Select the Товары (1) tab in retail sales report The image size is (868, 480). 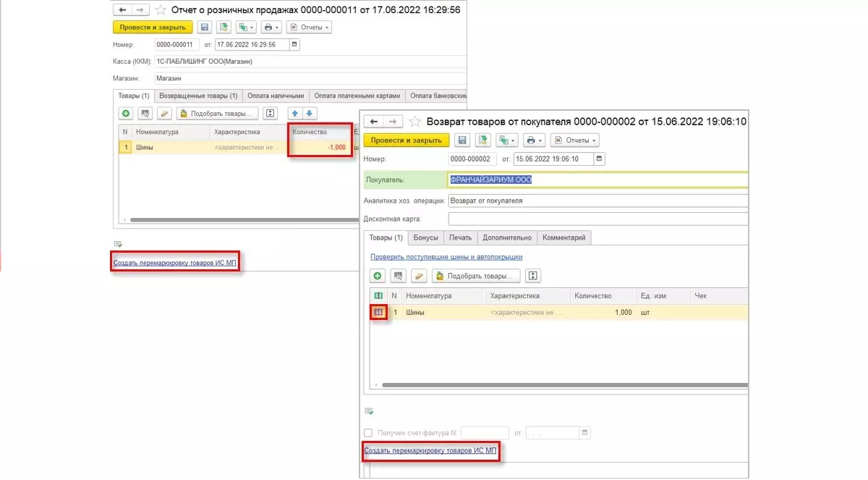pos(134,96)
